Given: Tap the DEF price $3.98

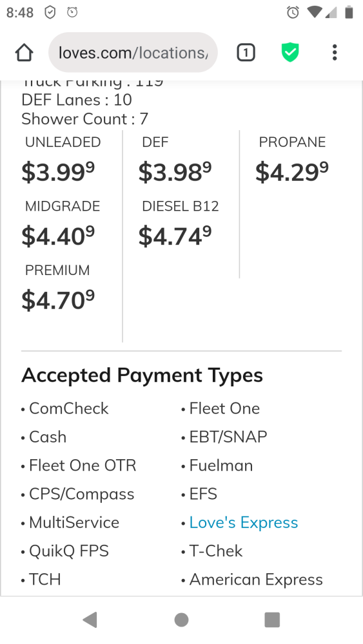Looking at the screenshot, I should [x=175, y=172].
